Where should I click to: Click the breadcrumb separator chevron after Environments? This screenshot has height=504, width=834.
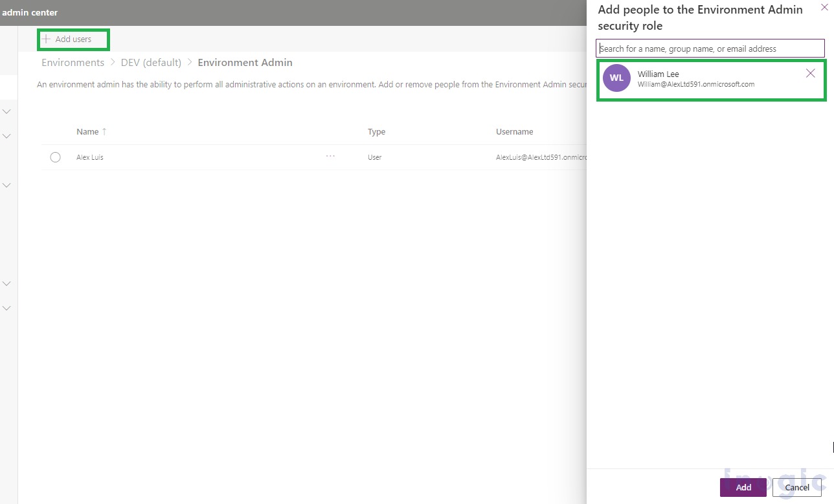[112, 62]
